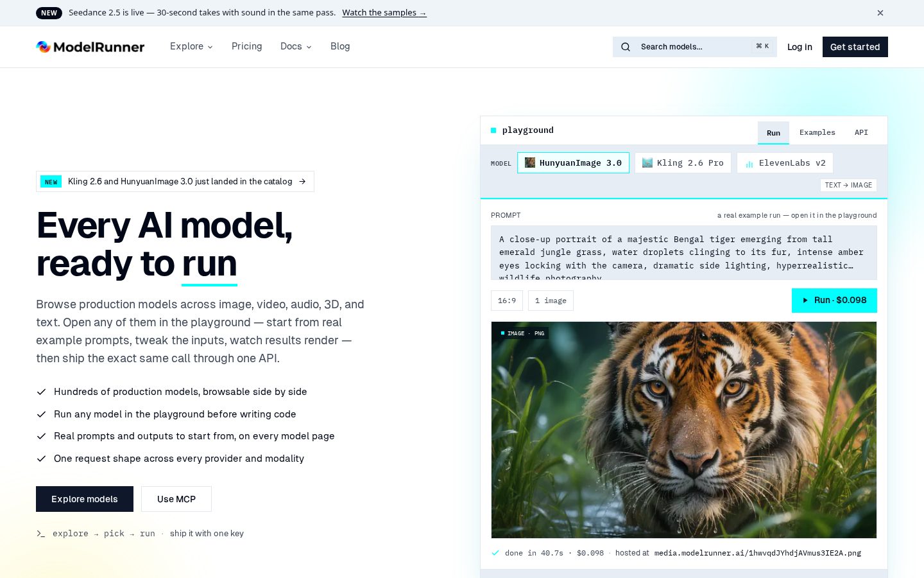Open the Explore dropdown menu
This screenshot has height=578, width=924.
[x=191, y=46]
